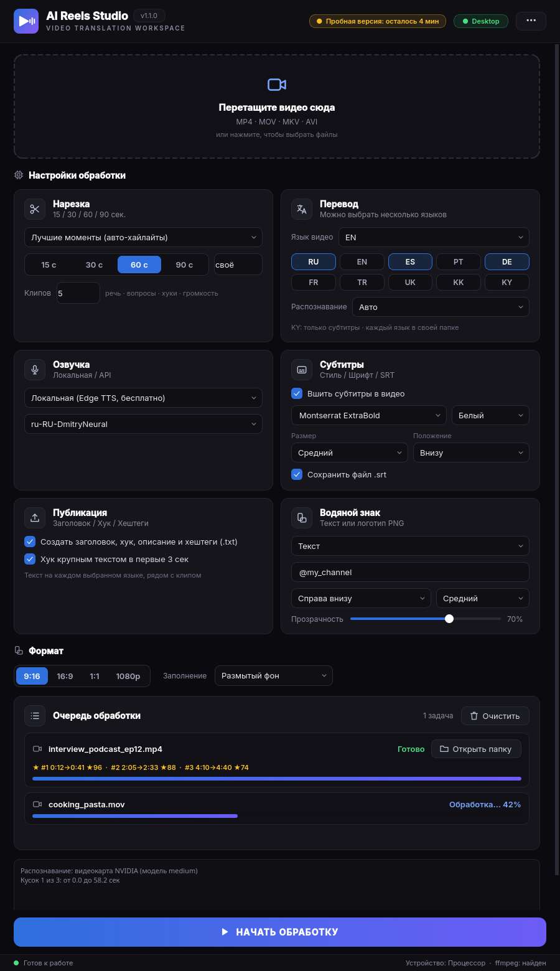
Task: Click Открыть папку button
Action: coord(476,749)
